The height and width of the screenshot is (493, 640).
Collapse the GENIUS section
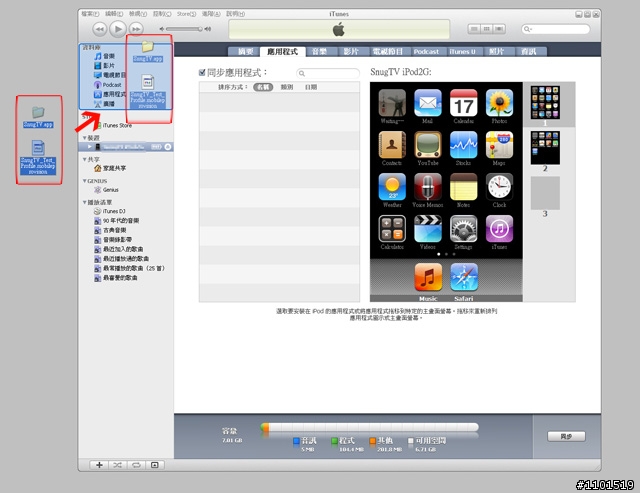[x=84, y=181]
